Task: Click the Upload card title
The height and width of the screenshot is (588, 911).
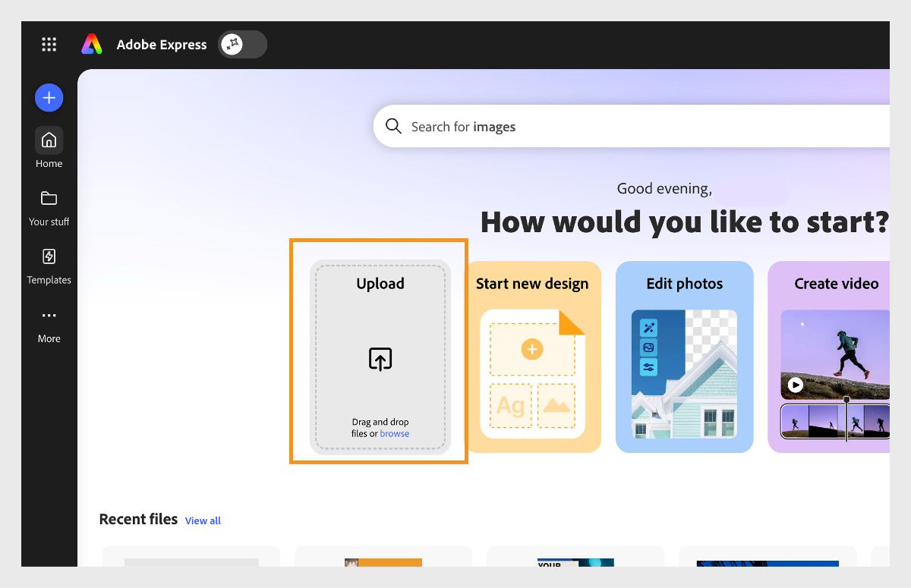Action: (x=380, y=284)
